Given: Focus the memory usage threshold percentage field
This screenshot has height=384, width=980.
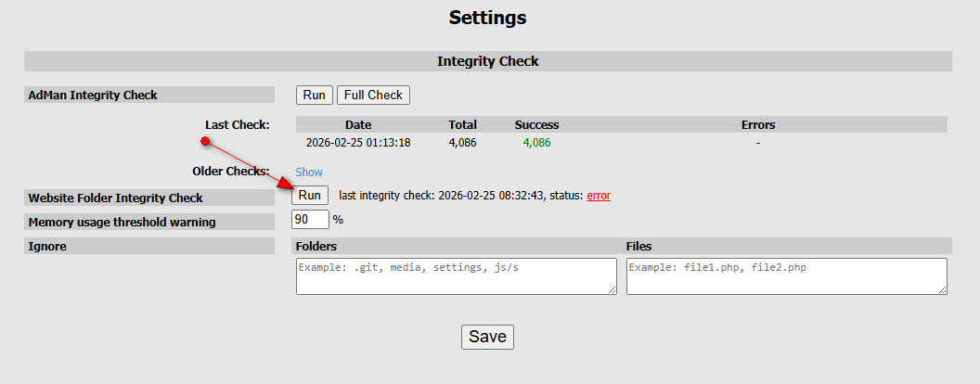Looking at the screenshot, I should [311, 220].
